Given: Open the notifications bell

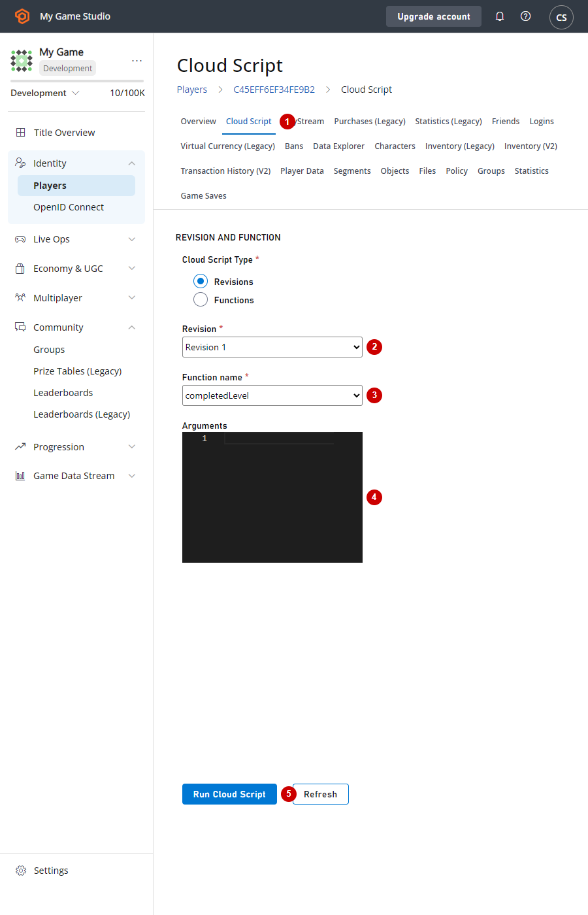Looking at the screenshot, I should point(500,16).
